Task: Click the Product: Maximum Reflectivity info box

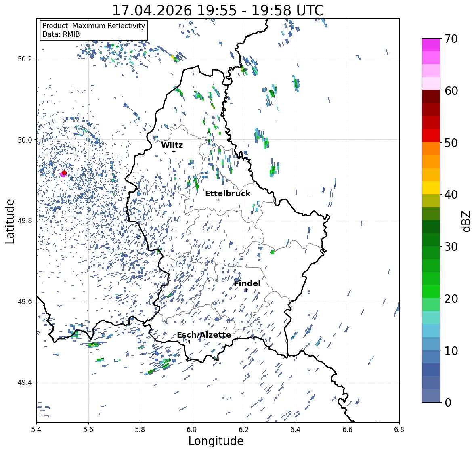Action: [x=94, y=30]
